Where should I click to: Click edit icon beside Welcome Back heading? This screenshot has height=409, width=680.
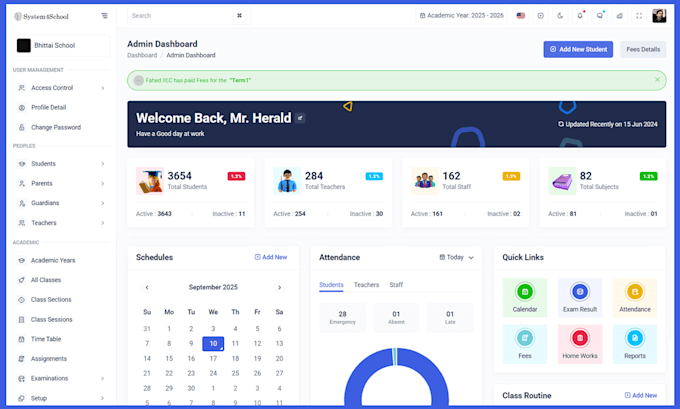coord(300,118)
